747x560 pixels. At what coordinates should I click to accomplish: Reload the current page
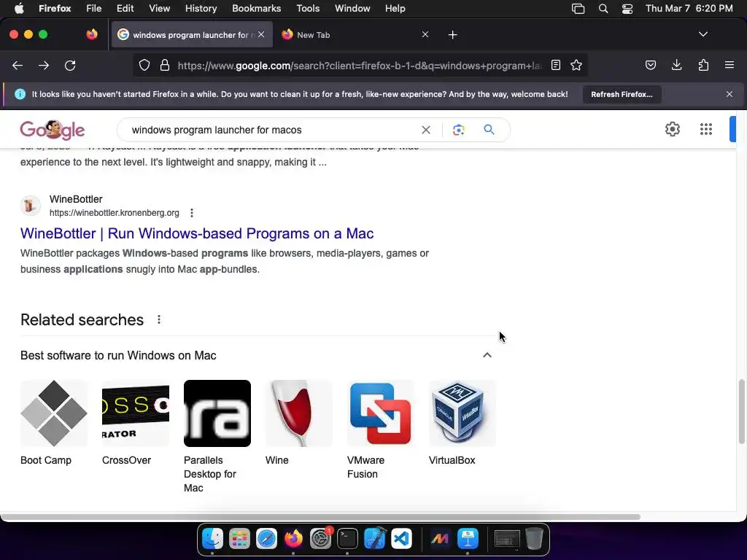(x=70, y=65)
